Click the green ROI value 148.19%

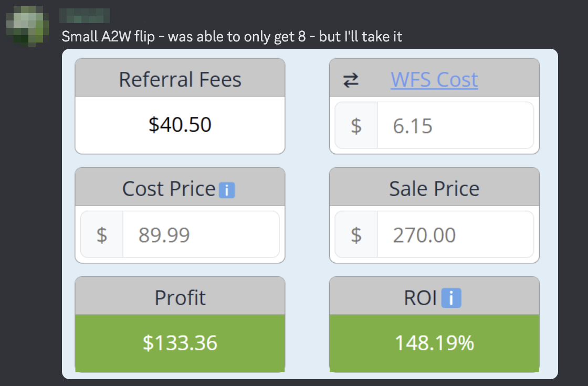click(434, 343)
